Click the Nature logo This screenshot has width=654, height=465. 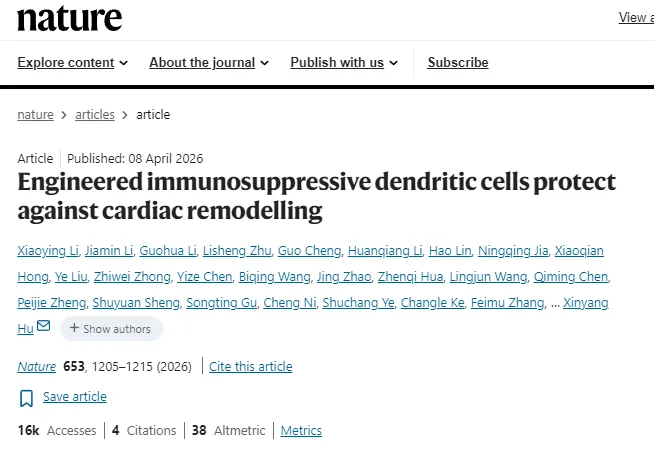click(70, 19)
